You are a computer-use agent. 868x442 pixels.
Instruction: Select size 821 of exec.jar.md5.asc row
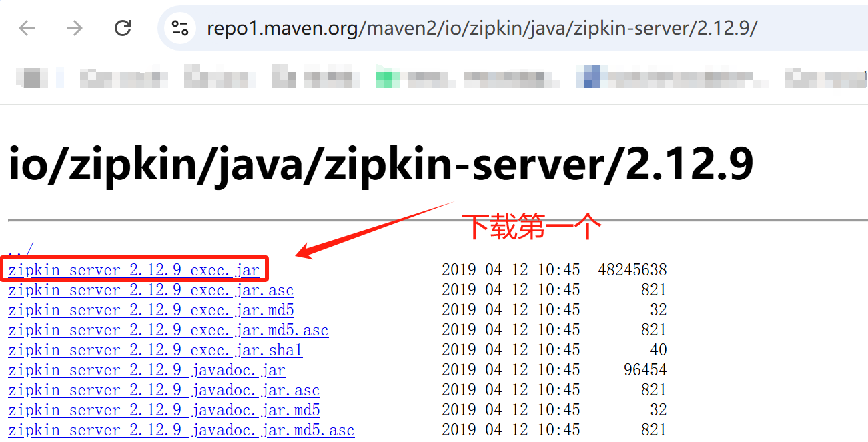[654, 330]
